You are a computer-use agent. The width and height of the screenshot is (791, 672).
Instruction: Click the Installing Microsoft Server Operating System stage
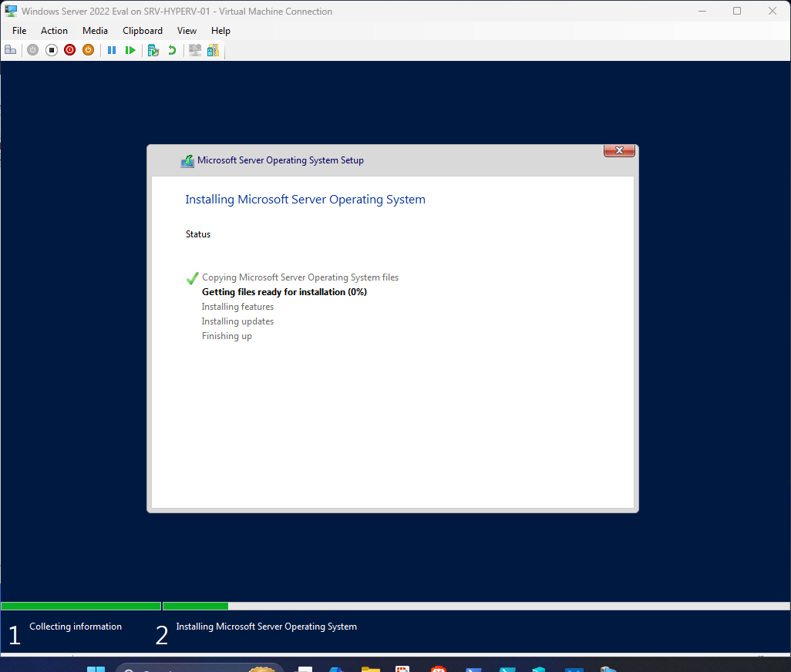pyautogui.click(x=265, y=627)
